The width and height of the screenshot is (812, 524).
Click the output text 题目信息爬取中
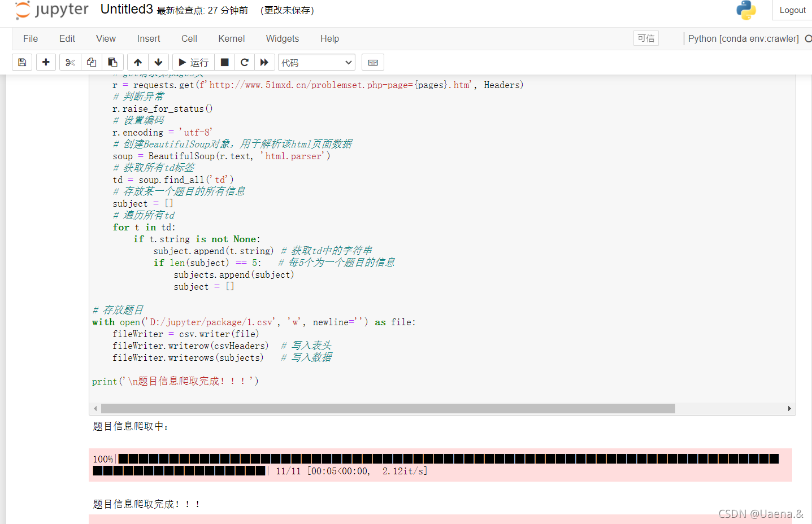coord(131,426)
